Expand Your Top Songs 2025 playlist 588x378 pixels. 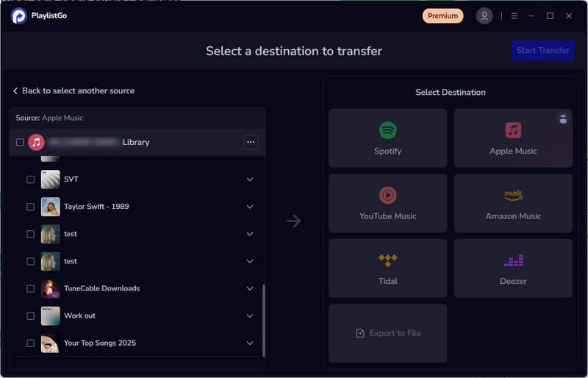point(250,343)
